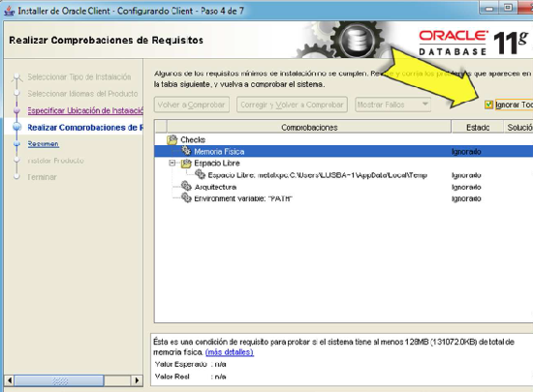The width and height of the screenshot is (533, 392).
Task: Click Volver a Comprobar button
Action: coord(191,105)
